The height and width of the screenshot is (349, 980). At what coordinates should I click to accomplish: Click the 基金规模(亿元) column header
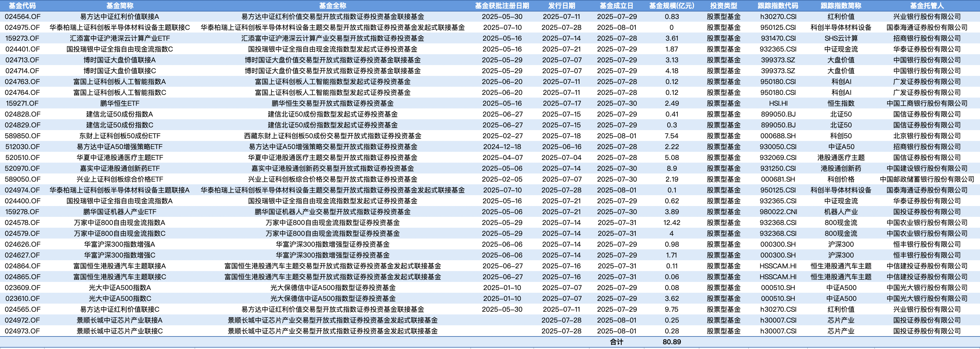point(672,6)
